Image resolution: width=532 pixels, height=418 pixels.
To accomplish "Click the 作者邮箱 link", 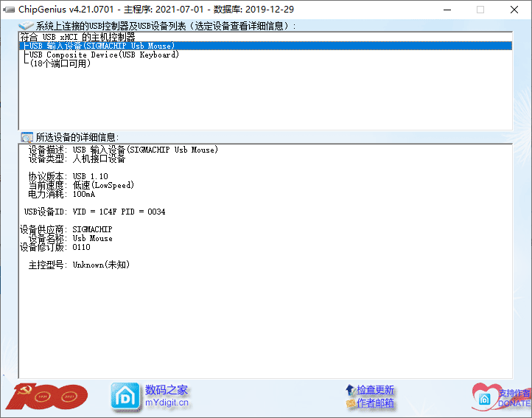I will coord(375,403).
